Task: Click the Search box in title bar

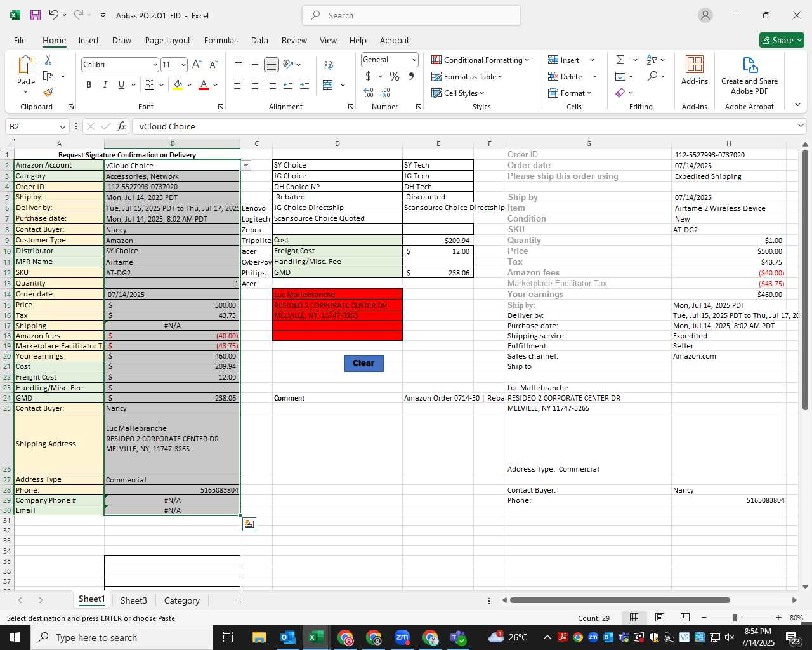Action: point(411,15)
